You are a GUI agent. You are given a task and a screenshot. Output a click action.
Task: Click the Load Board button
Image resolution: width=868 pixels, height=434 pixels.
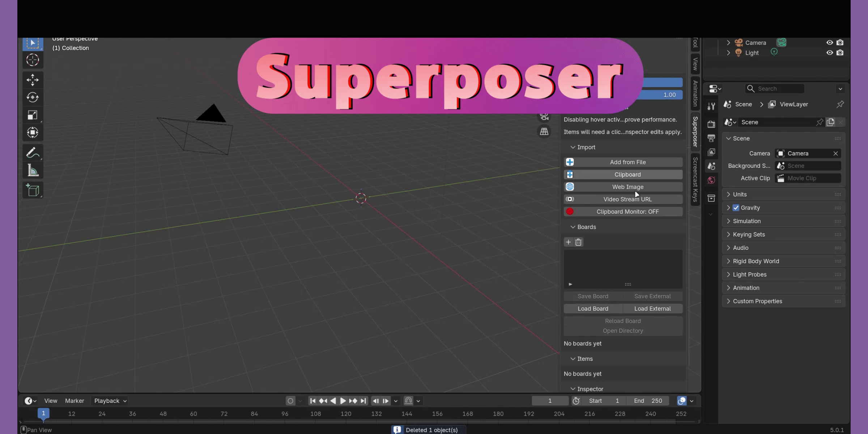pos(593,309)
